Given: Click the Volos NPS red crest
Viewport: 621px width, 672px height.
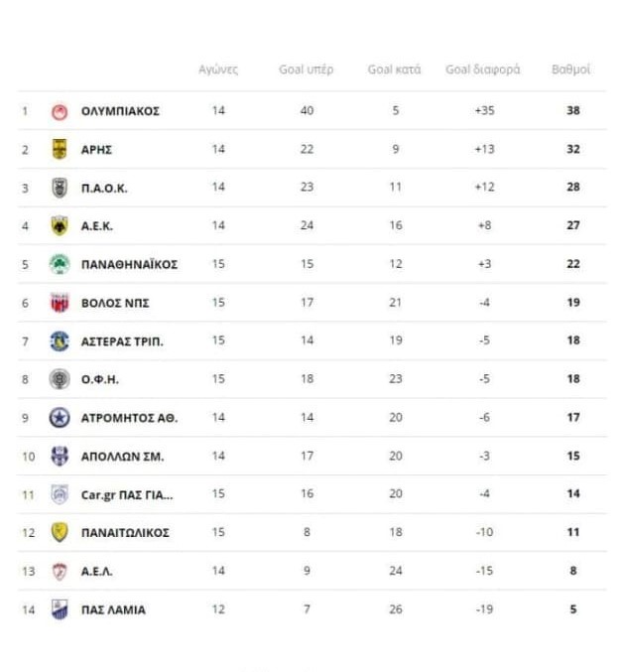Looking at the screenshot, I should click(x=60, y=303).
